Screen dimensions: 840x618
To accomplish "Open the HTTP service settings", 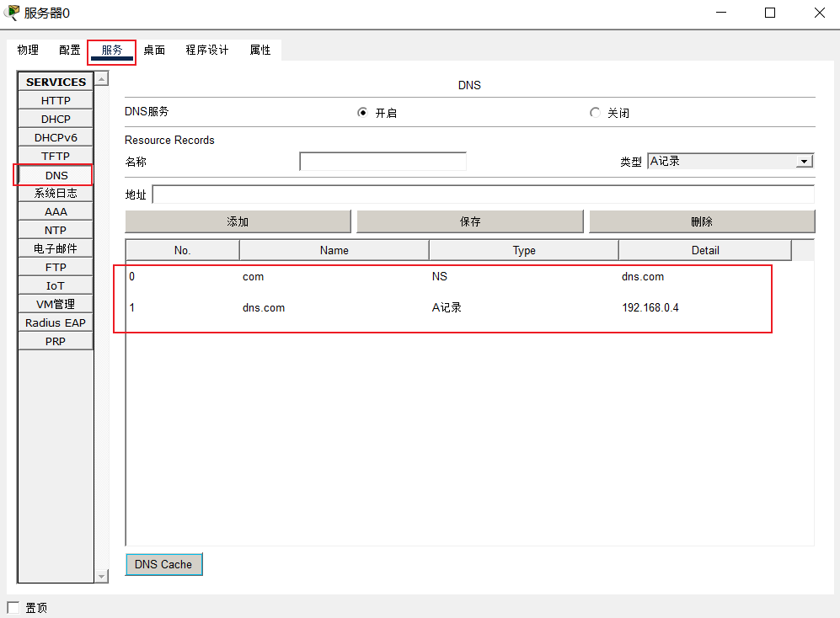I will [56, 100].
